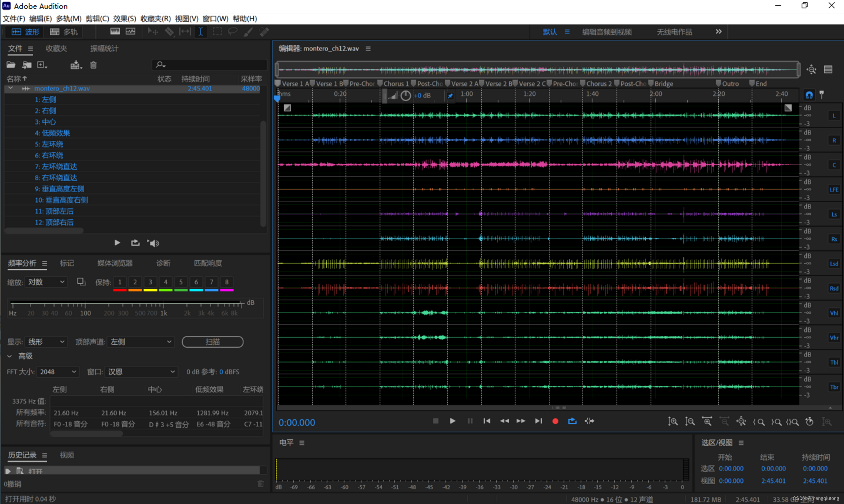The height and width of the screenshot is (504, 844).
Task: Click the Record button in transport
Action: [555, 421]
